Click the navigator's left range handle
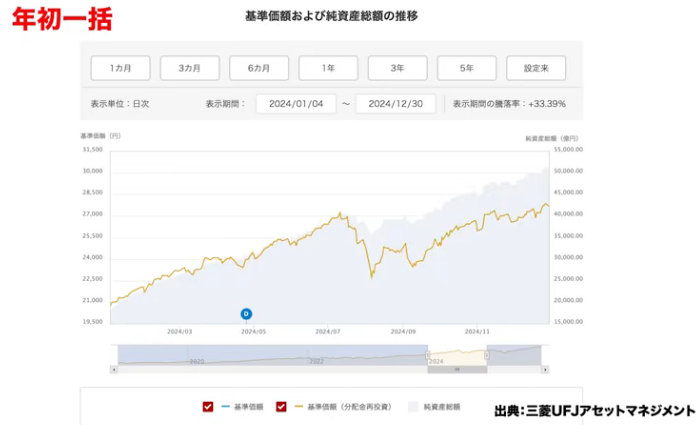Screen dimensions: 697x425 click(428, 354)
